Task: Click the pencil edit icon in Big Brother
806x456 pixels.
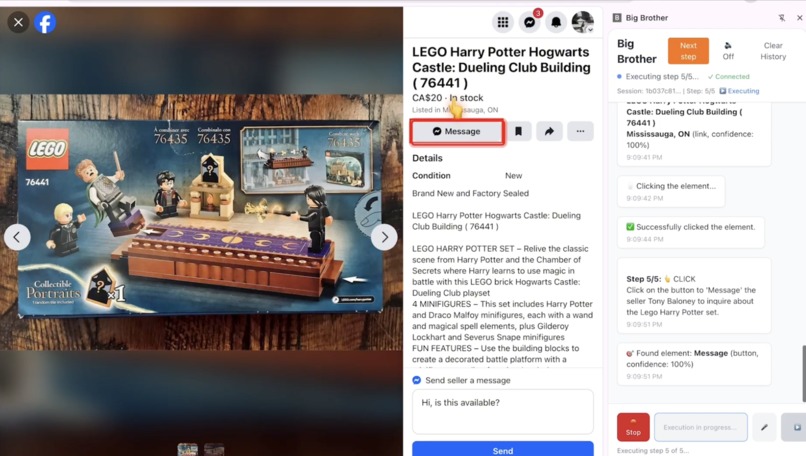Action: (764, 427)
